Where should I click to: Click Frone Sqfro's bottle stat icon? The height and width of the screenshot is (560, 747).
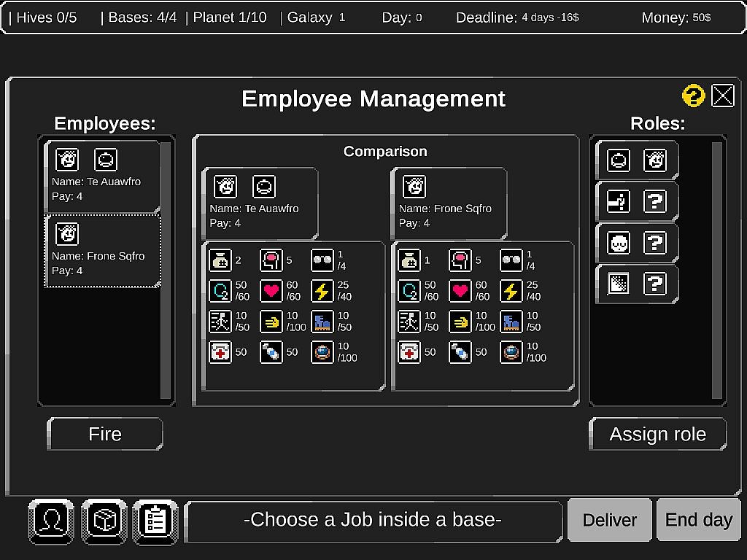460,352
